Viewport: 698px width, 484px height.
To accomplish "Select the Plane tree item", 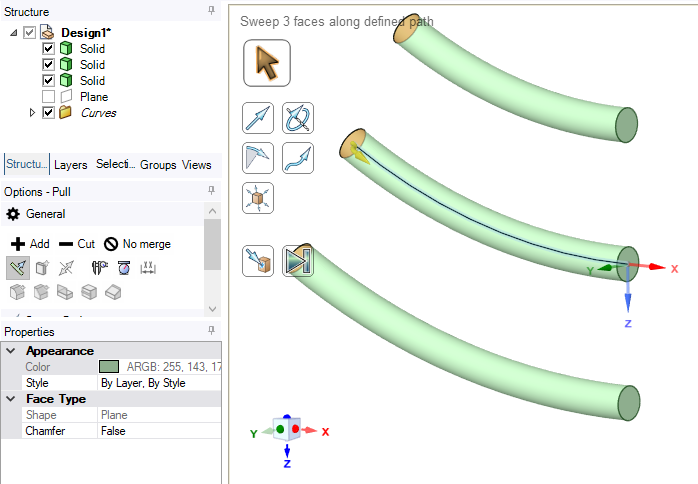I will [94, 97].
